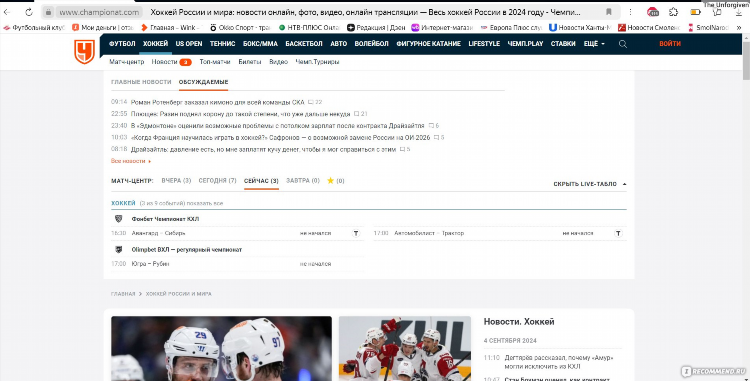Open the Видео submenu link
Viewport: 750px width, 381px height.
[278, 62]
